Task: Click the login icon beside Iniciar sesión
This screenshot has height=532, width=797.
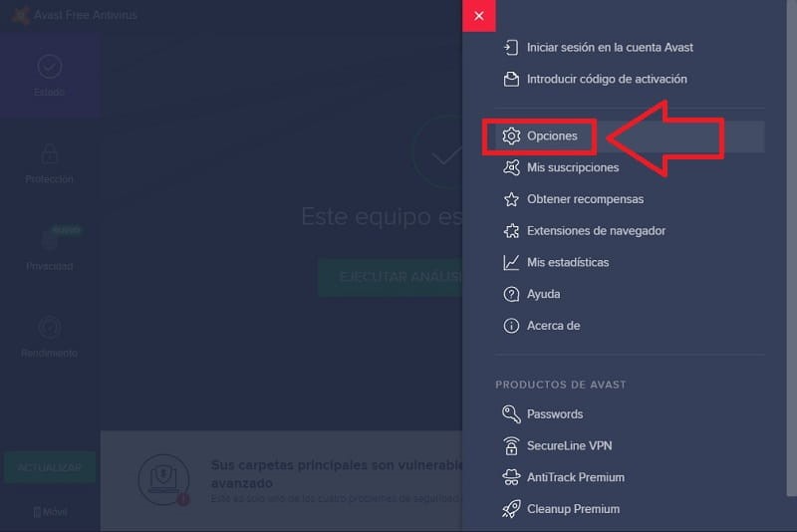Action: click(511, 47)
